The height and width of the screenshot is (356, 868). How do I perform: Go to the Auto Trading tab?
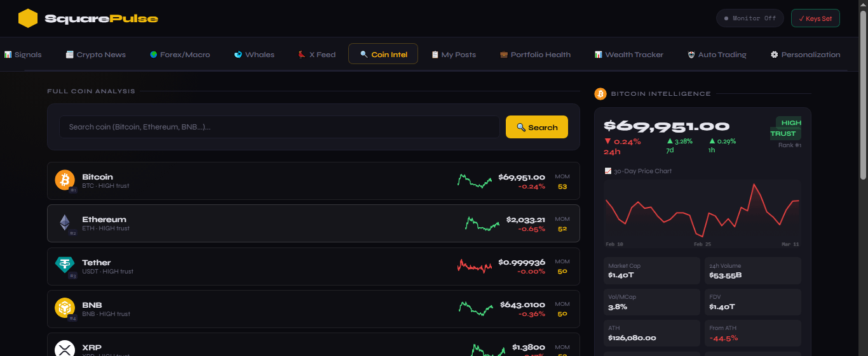717,55
